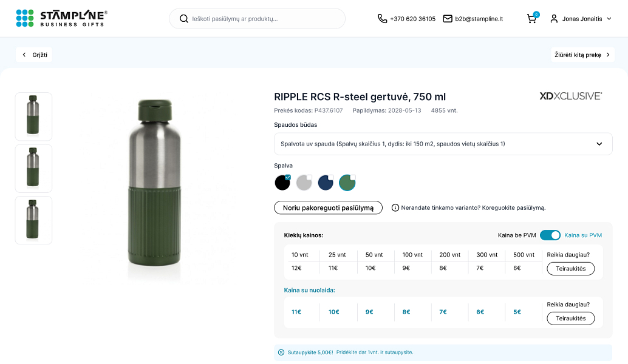628x364 pixels.
Task: Open the first bottle thumbnail
Action: pyautogui.click(x=33, y=116)
